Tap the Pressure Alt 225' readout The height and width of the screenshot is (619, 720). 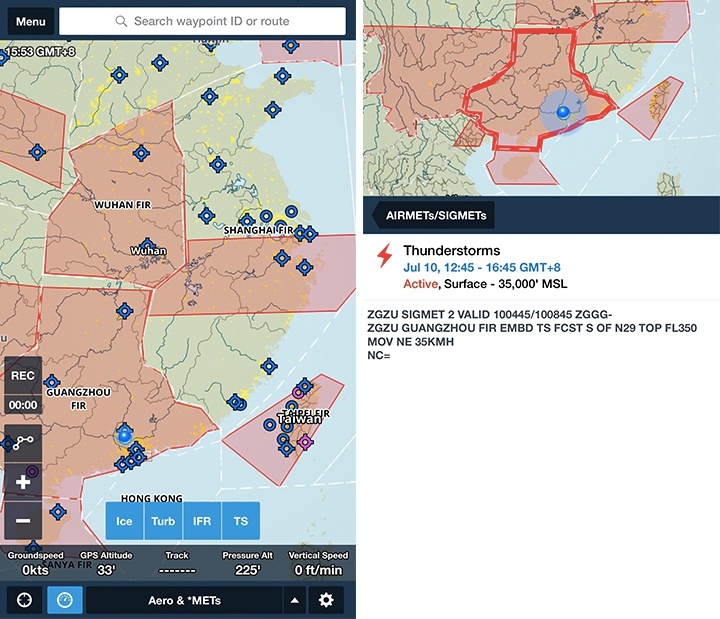point(248,563)
